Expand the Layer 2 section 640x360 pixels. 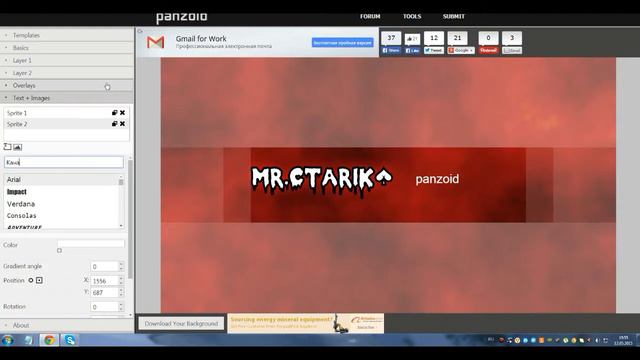[x=67, y=73]
